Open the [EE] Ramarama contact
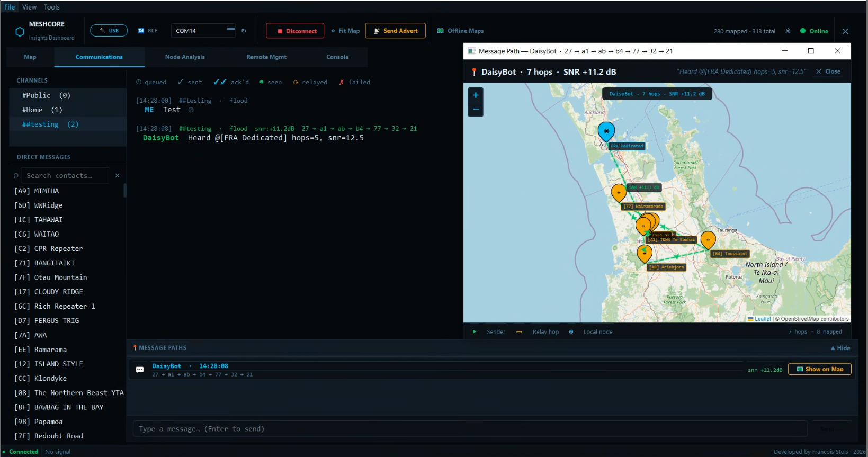This screenshot has width=868, height=457. point(68,350)
